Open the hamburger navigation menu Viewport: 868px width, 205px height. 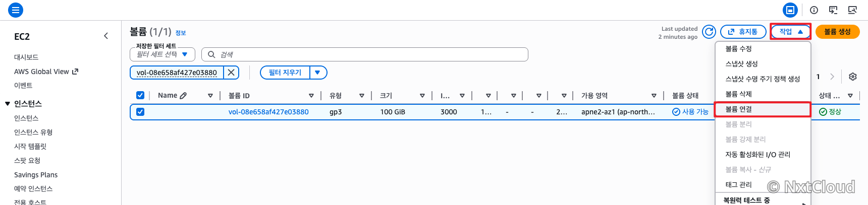click(x=16, y=10)
